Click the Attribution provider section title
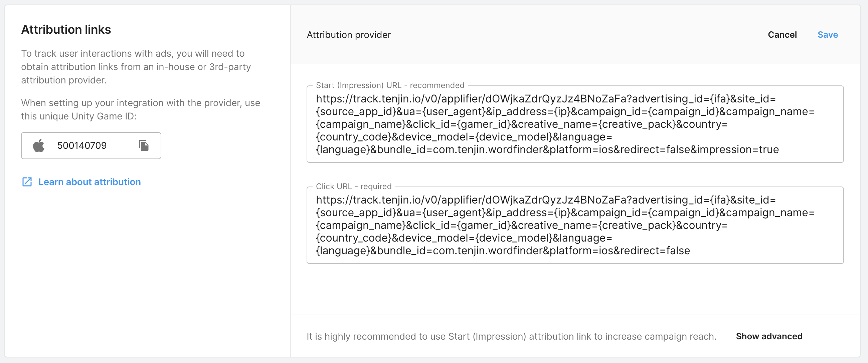This screenshot has width=868, height=363. [x=349, y=35]
